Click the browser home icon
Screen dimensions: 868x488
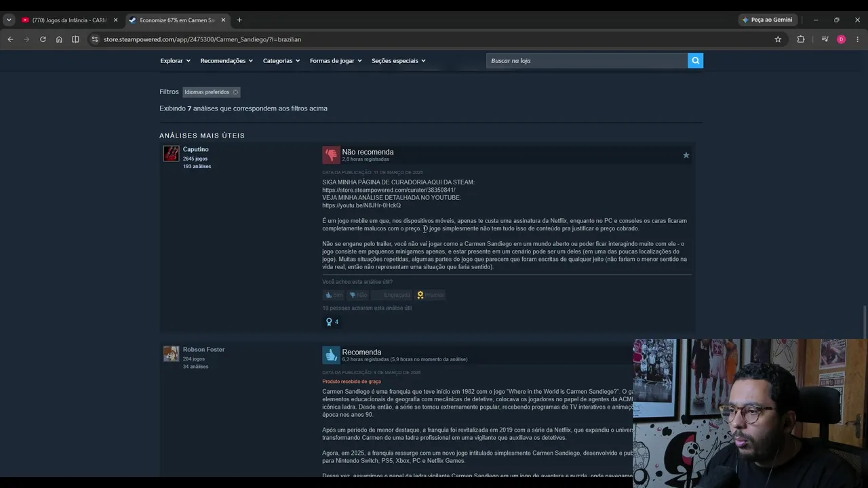pos(59,39)
